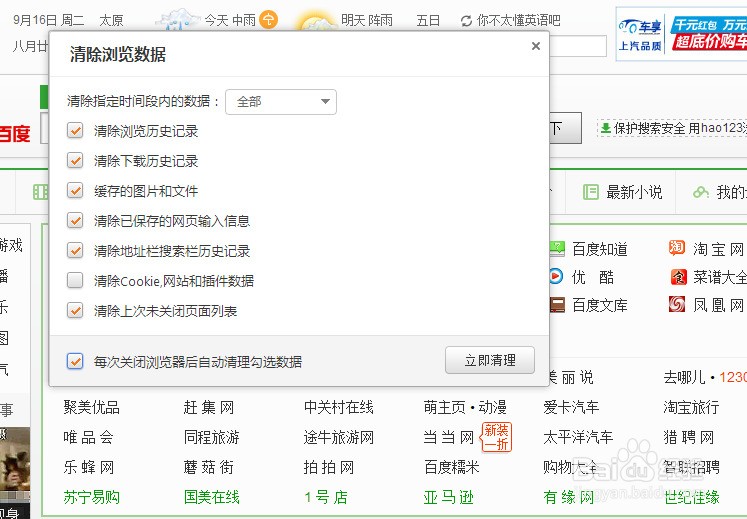Click the 最新小说 book icon
This screenshot has width=747, height=519.
[591, 192]
